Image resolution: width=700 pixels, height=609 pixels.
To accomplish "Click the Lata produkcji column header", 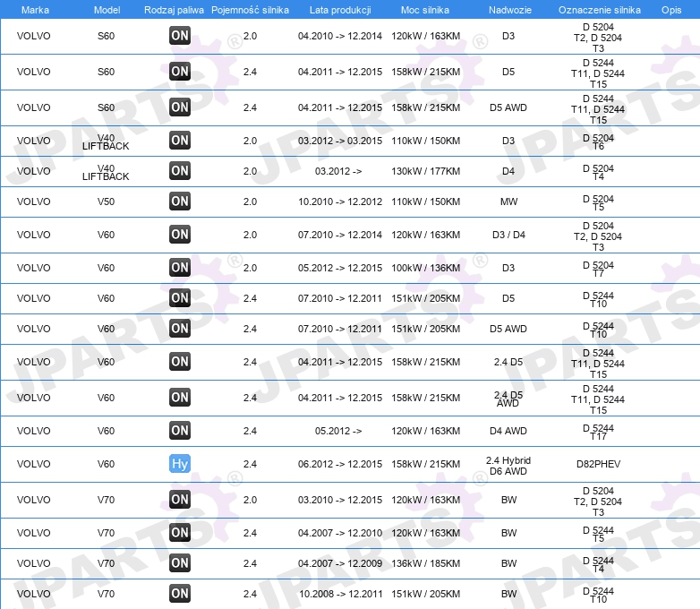I will pos(340,10).
